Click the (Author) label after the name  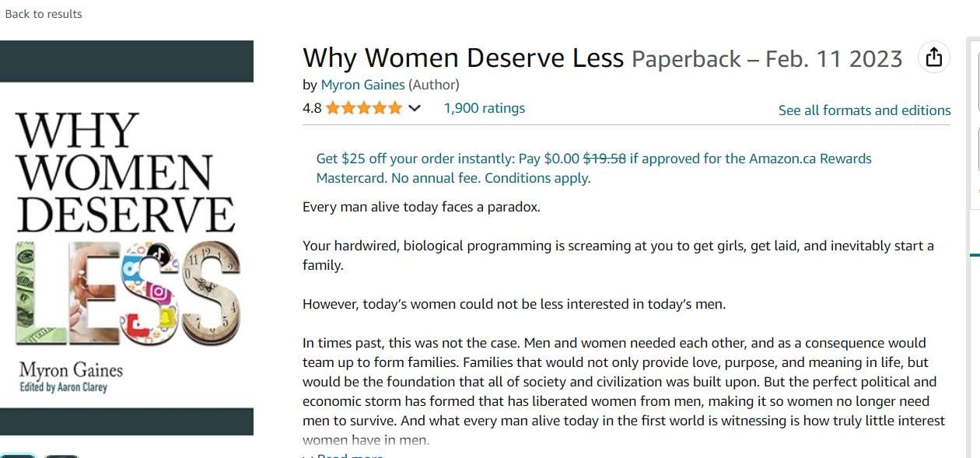tap(434, 85)
